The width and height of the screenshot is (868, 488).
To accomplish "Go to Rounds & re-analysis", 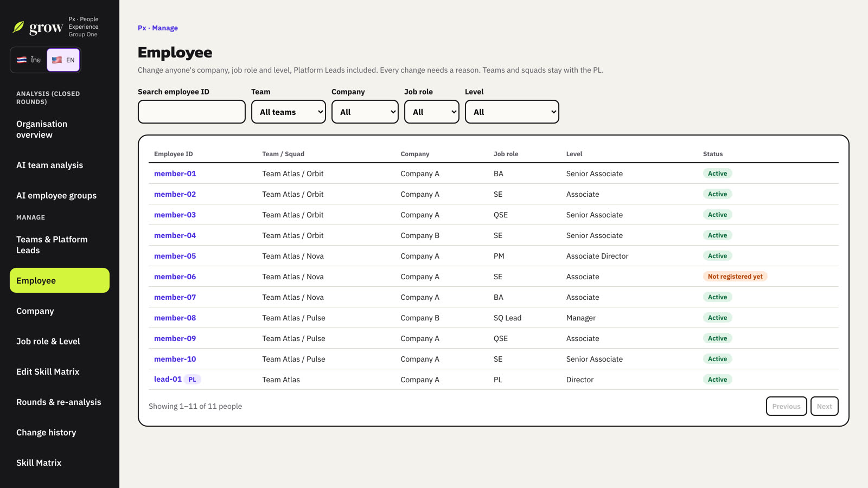I will 60,402.
